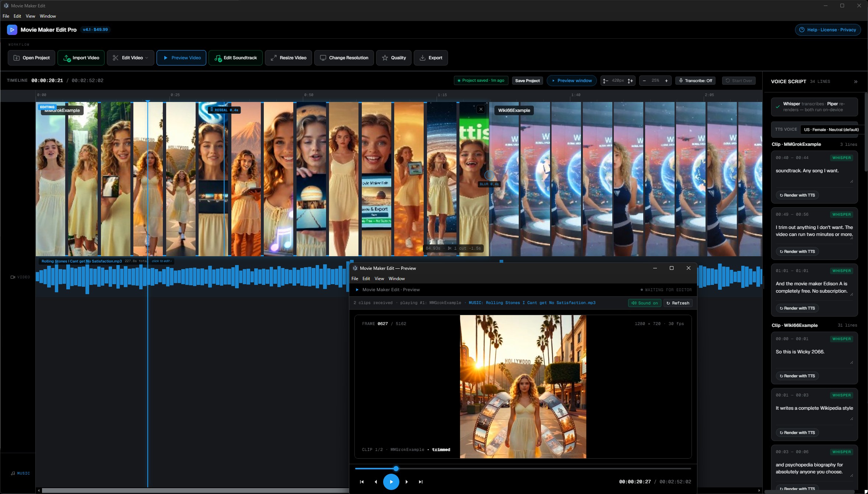Edit the "I trim out anything I don't want" text

pos(814,231)
